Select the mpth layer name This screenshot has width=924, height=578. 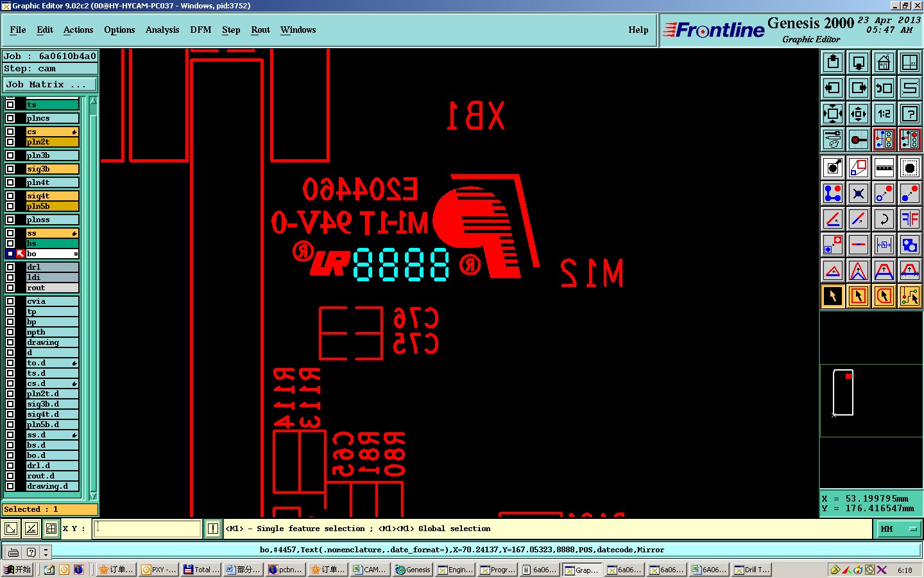52,332
